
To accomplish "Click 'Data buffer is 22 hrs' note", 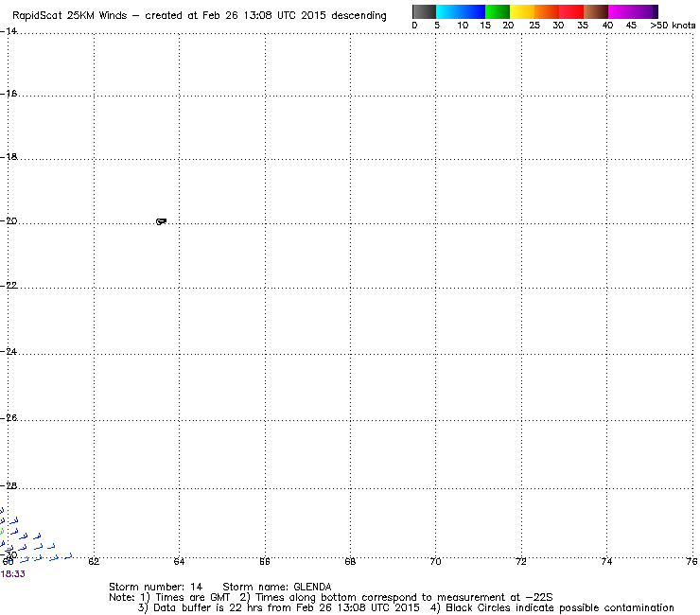I will coord(209,607).
